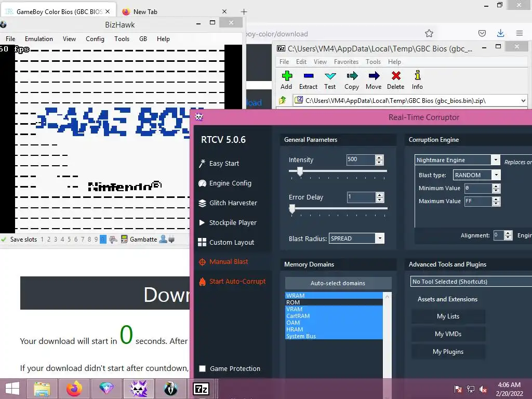Click the muted volume icon in system tray
532x399 pixels.
(x=483, y=389)
